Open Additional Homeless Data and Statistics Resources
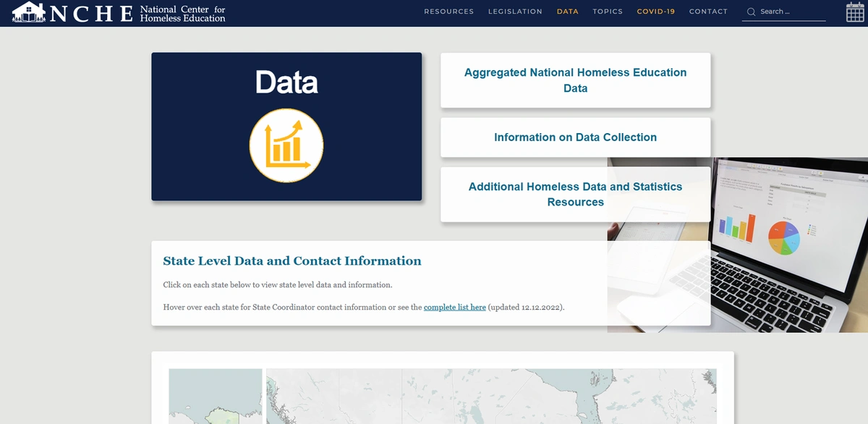The width and height of the screenshot is (868, 424). point(575,194)
